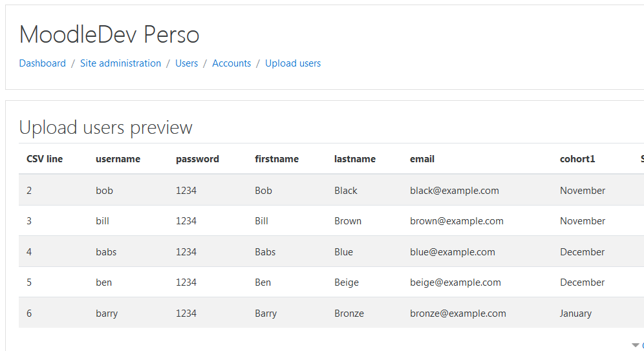Viewport: 644px width, 351px height.
Task: Click the firstname cell Ben
Action: (x=263, y=282)
